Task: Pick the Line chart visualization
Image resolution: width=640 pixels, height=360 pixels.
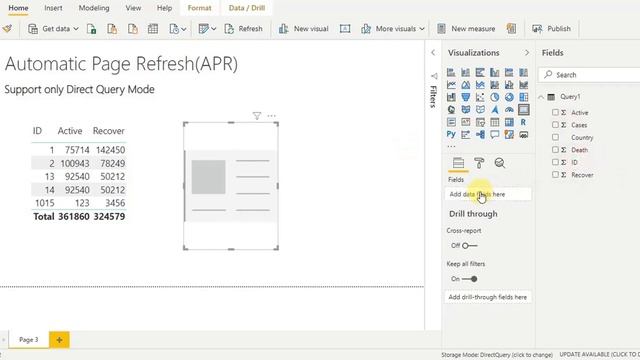Action: [451, 85]
